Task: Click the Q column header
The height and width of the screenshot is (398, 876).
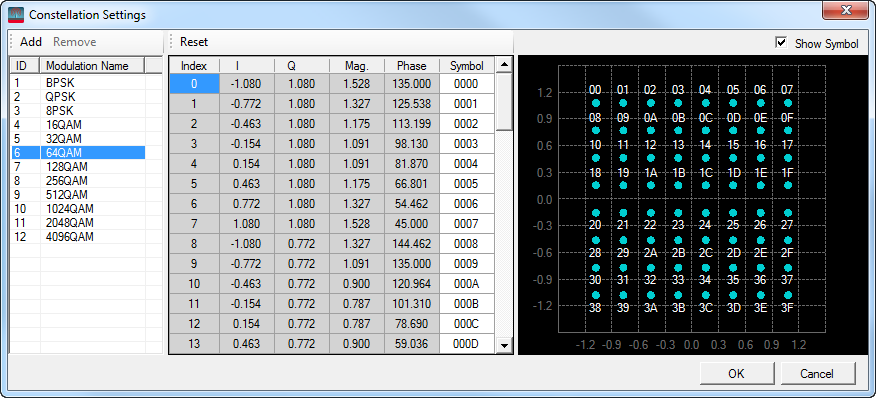Action: coord(302,66)
